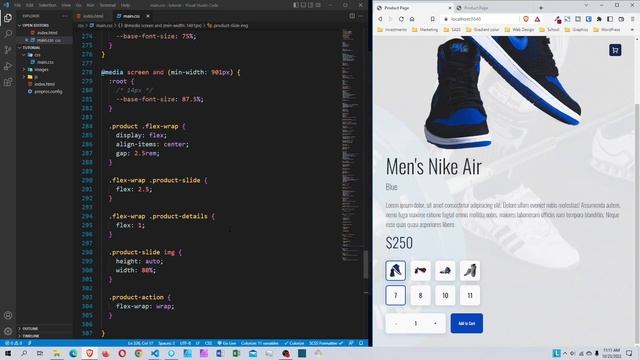Open the Source Control view in activity bar

[8, 50]
